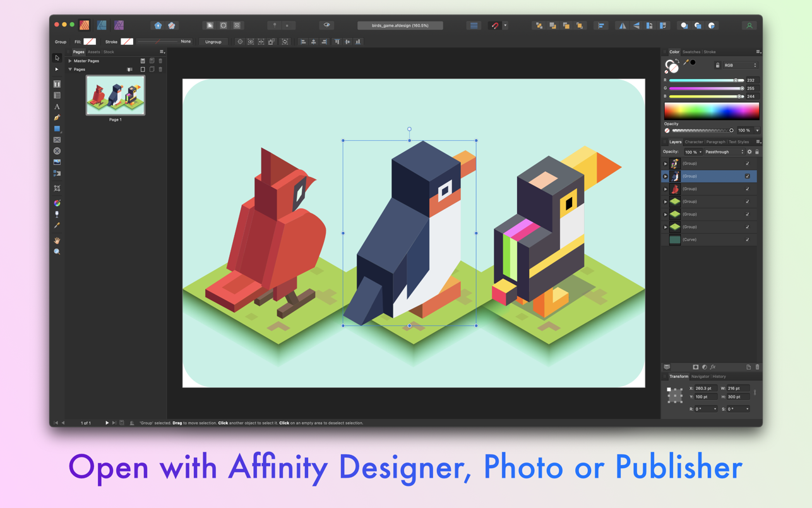Open the snapping options dropdown arrow

tap(505, 26)
